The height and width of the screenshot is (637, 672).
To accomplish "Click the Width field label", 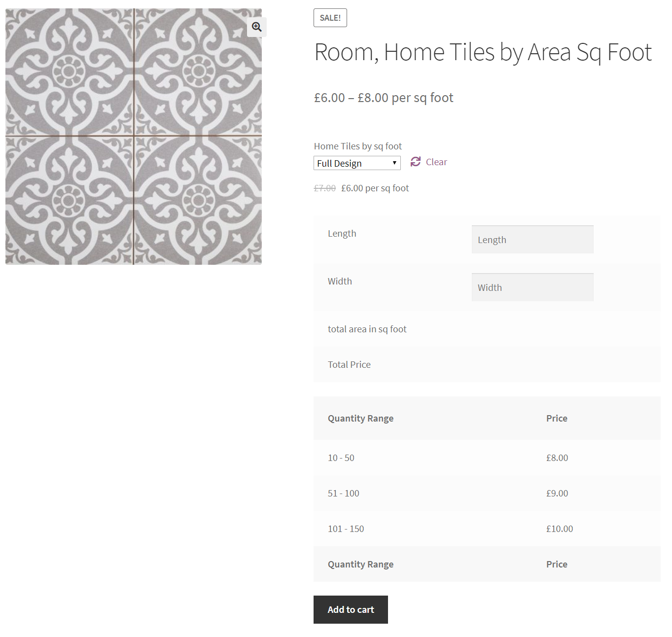I will pyautogui.click(x=340, y=282).
